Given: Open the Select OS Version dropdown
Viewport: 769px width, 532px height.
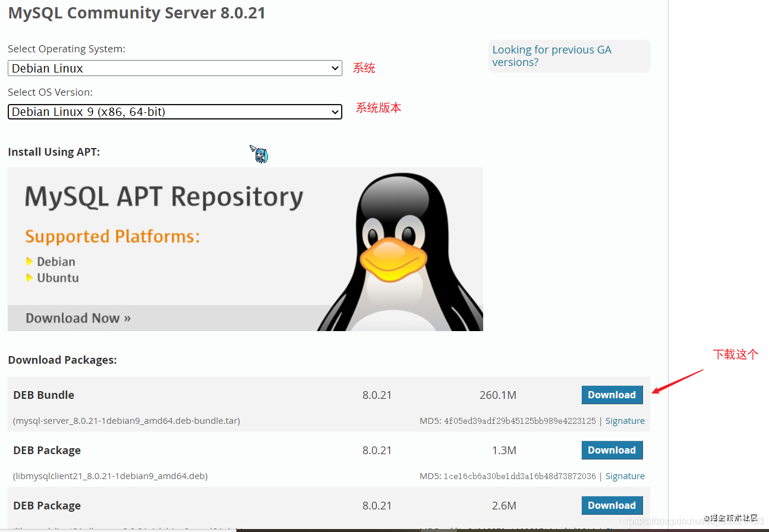Looking at the screenshot, I should pyautogui.click(x=175, y=112).
